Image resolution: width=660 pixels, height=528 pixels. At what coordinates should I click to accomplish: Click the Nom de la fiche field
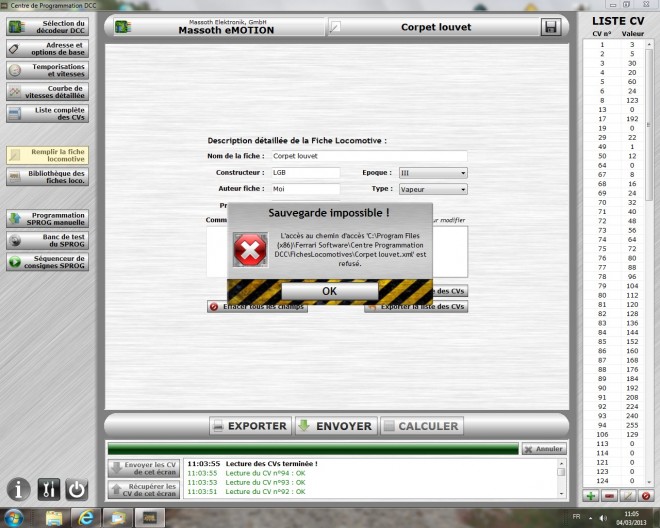point(369,156)
